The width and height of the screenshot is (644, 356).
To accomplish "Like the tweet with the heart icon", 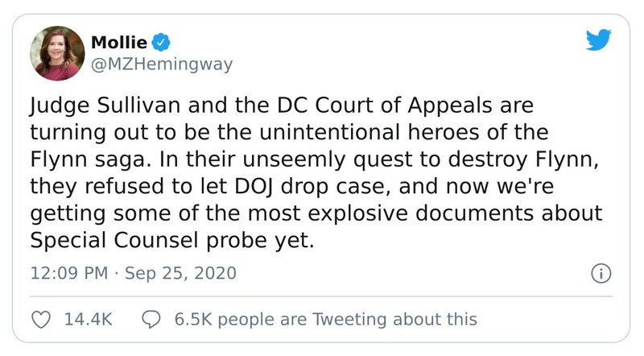I will [x=42, y=319].
